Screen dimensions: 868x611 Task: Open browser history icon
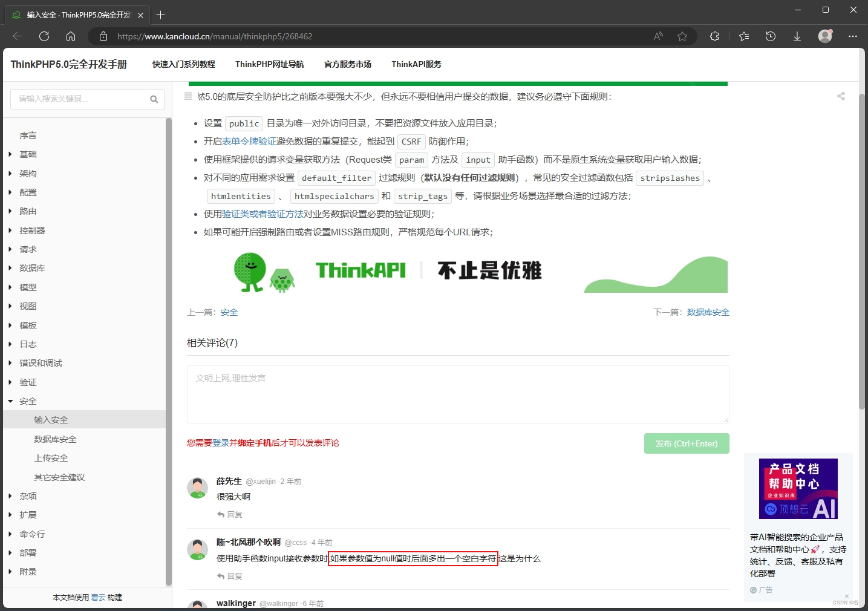(x=770, y=36)
